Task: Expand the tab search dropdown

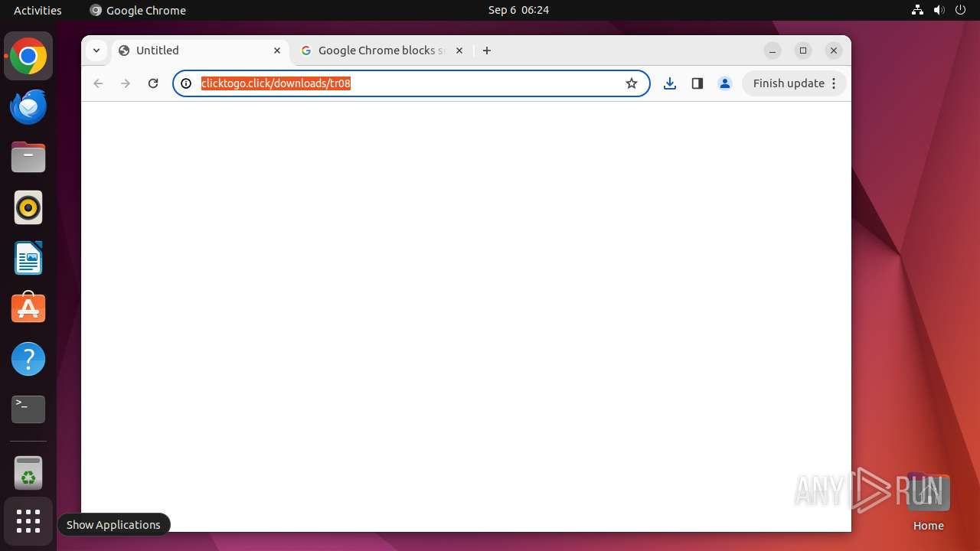Action: point(96,51)
